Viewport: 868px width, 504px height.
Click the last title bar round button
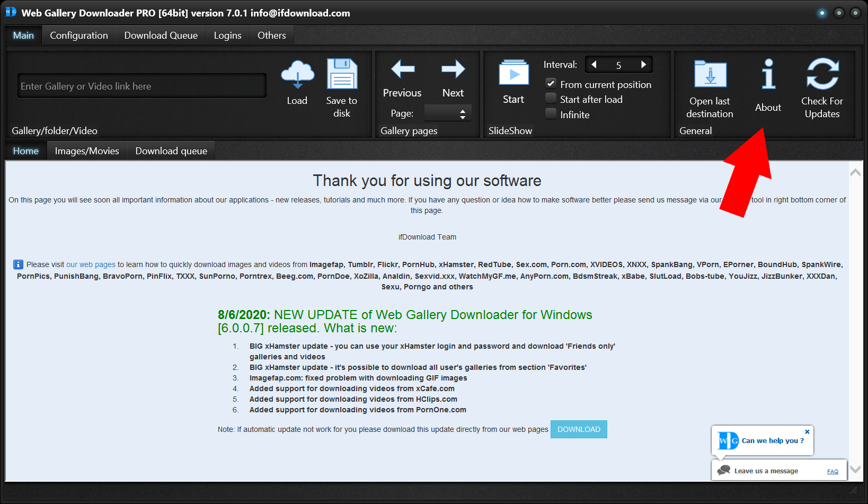(x=855, y=13)
